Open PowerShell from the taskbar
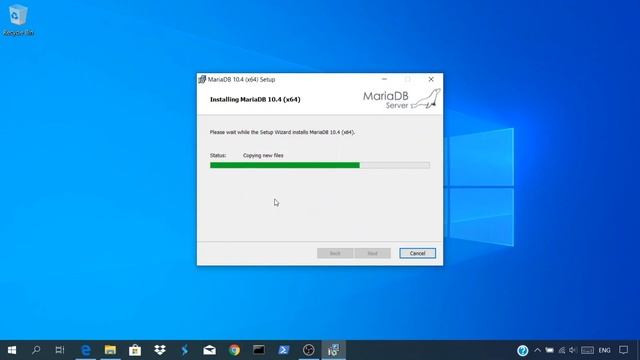 coord(284,350)
